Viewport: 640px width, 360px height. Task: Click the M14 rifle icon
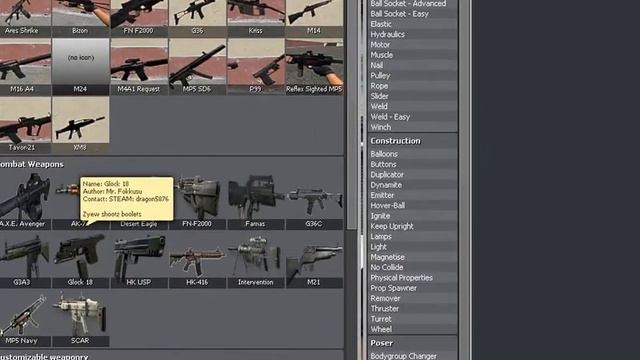314,18
